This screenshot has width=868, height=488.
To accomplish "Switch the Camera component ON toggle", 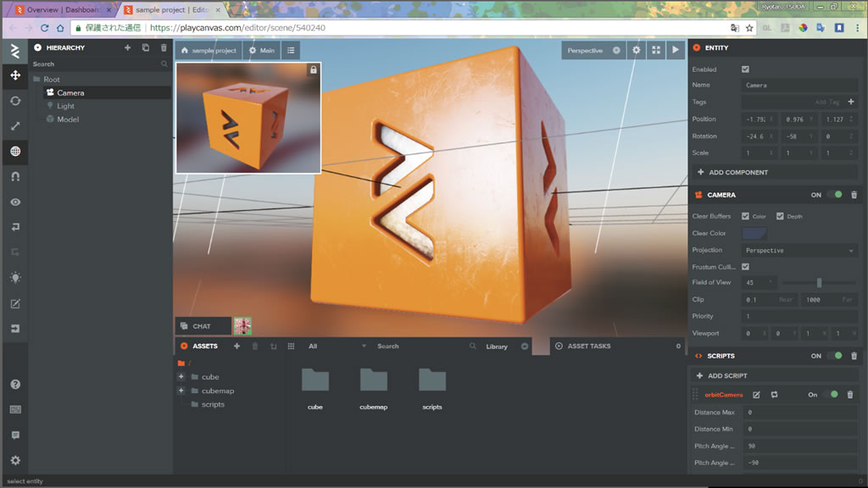I will point(835,195).
